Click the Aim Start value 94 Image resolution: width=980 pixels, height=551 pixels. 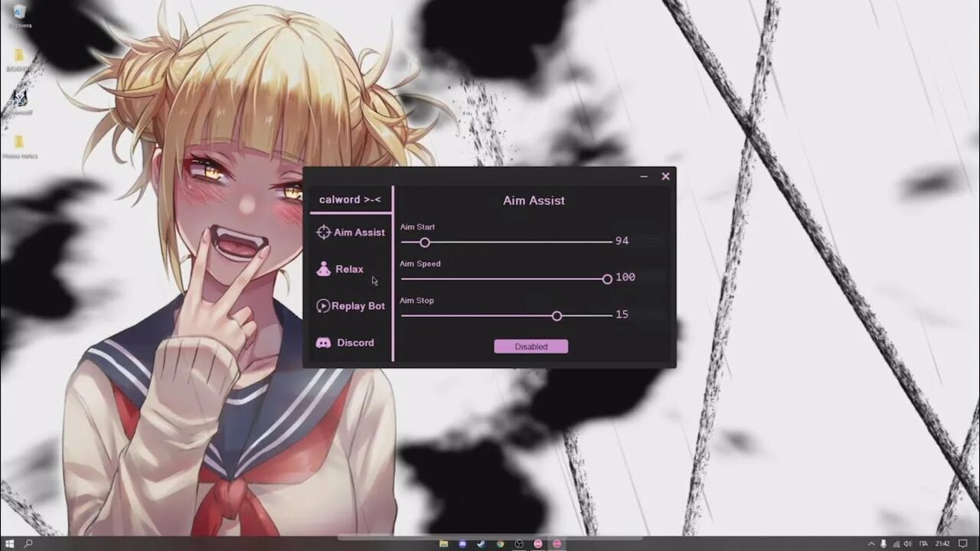pos(622,241)
